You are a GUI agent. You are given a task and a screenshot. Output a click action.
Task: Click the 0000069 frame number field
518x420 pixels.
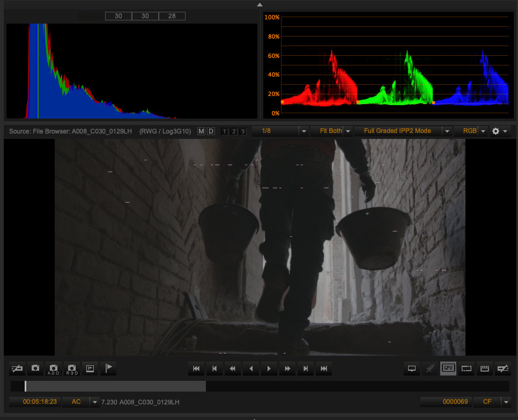pos(446,402)
